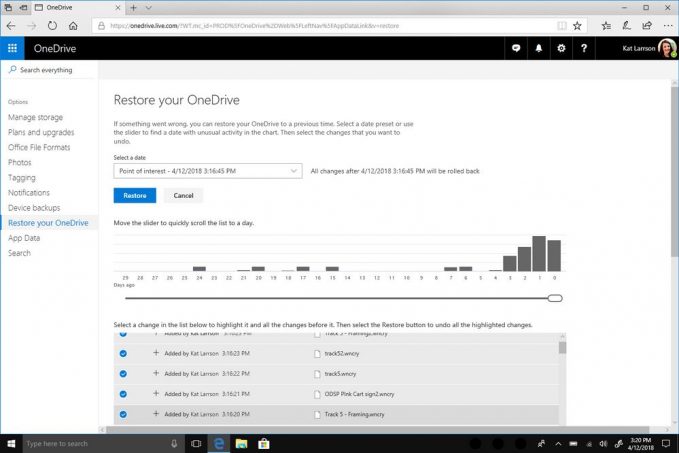679x453 pixels.
Task: Open the Photos option
Action: (19, 162)
